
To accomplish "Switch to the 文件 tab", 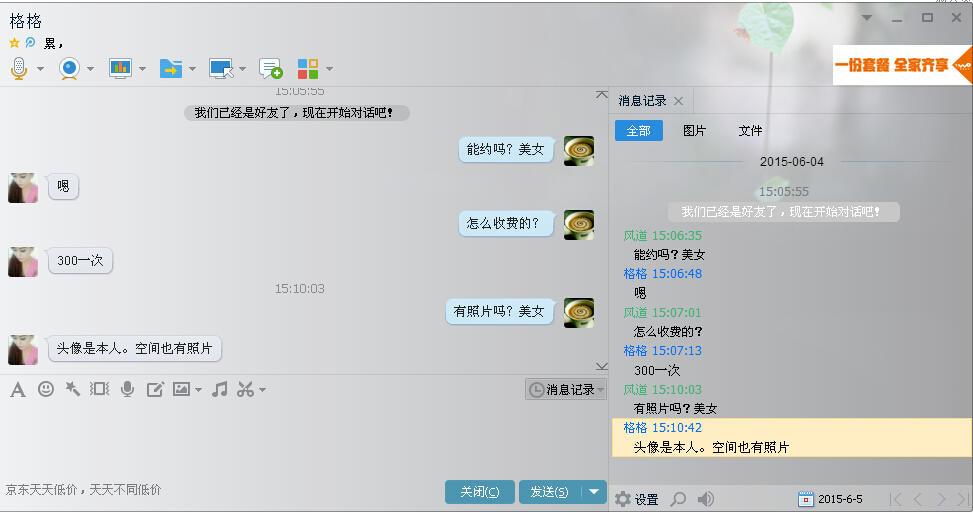I will pyautogui.click(x=750, y=131).
